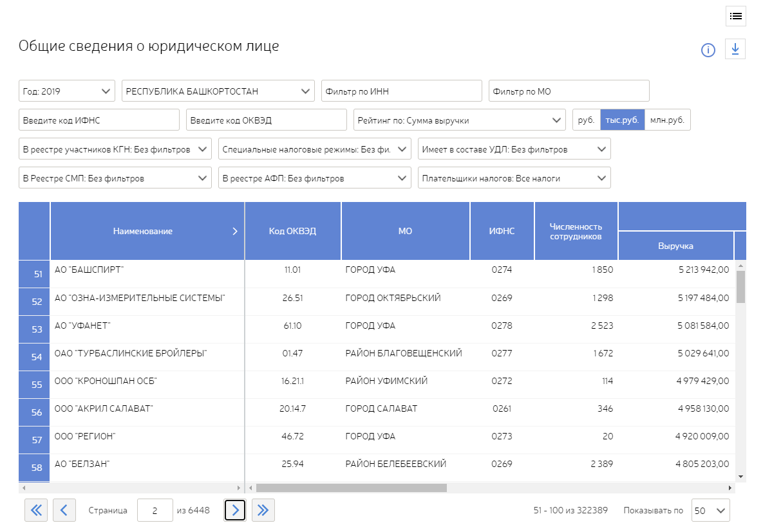Image resolution: width=763 pixels, height=532 pixels.
Task: Go to the first page of results
Action: coord(35,511)
